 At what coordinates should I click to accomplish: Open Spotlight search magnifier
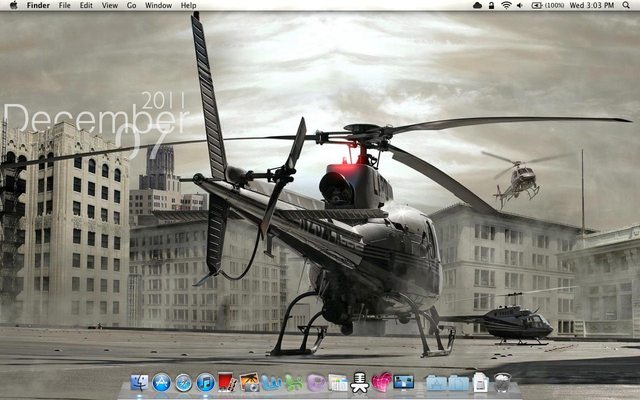coord(626,5)
